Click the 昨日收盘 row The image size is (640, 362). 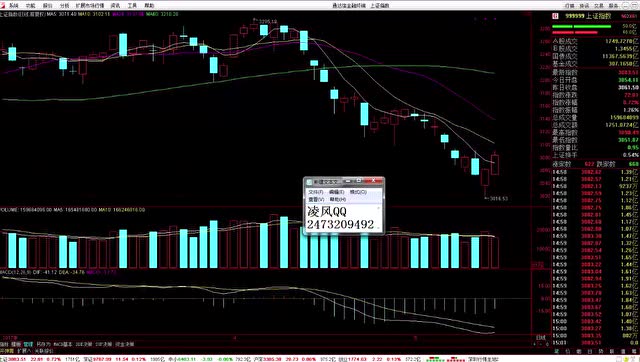pos(596,87)
